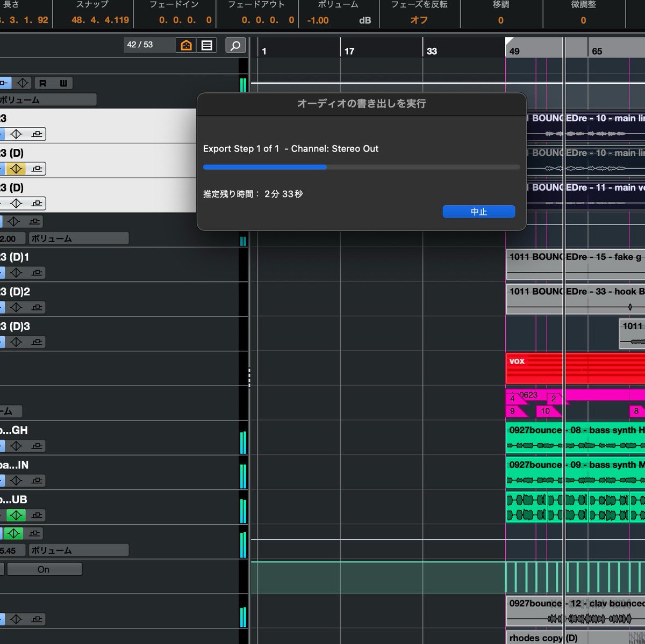Image resolution: width=645 pixels, height=644 pixels.
Task: Open the orange track visibility agents icon
Action: pos(186,45)
